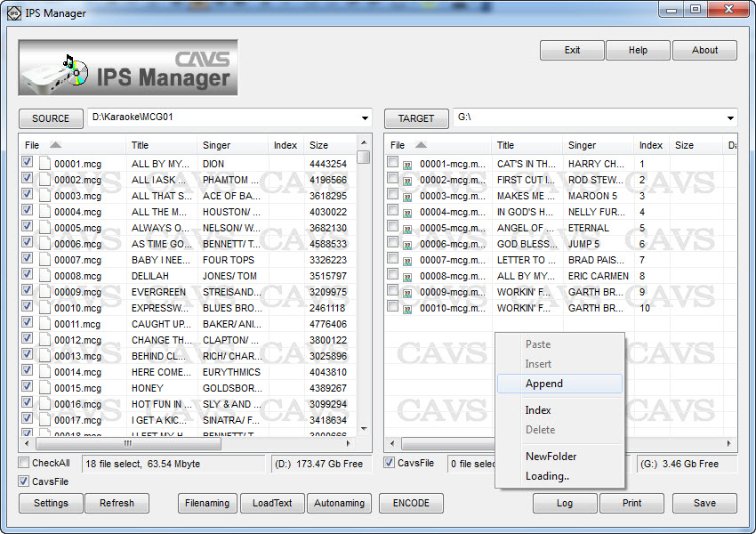Click the file icon for 00010.mcg

point(44,308)
